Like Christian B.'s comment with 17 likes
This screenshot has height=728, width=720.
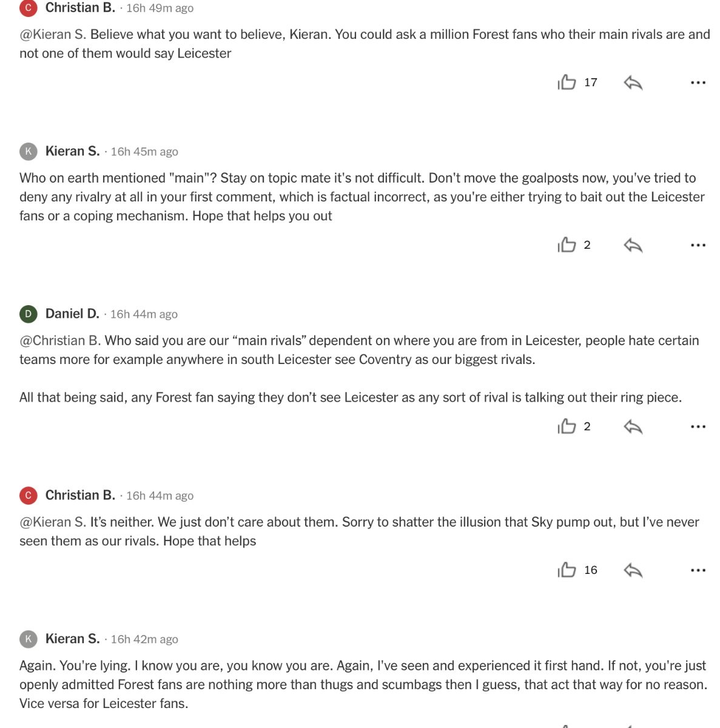[567, 82]
